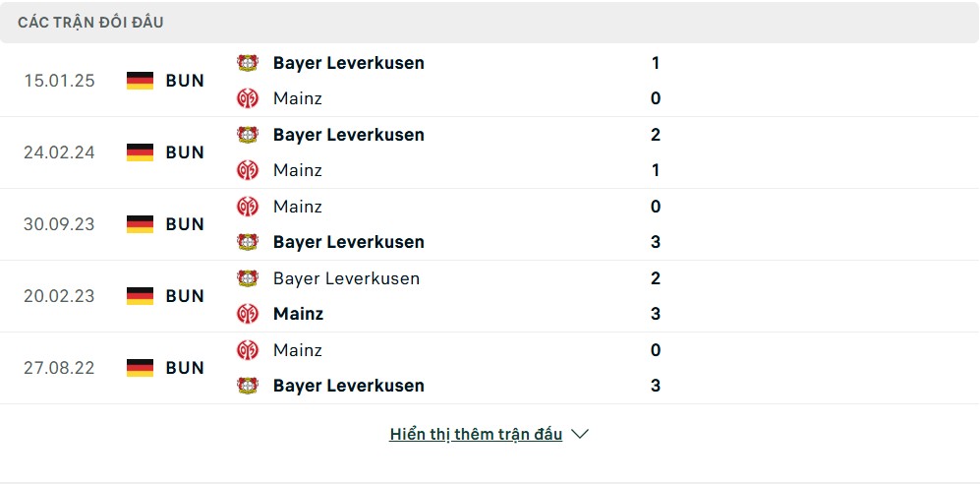Expand more matches with the chevron arrow
The width and height of the screenshot is (980, 484).
click(x=580, y=434)
